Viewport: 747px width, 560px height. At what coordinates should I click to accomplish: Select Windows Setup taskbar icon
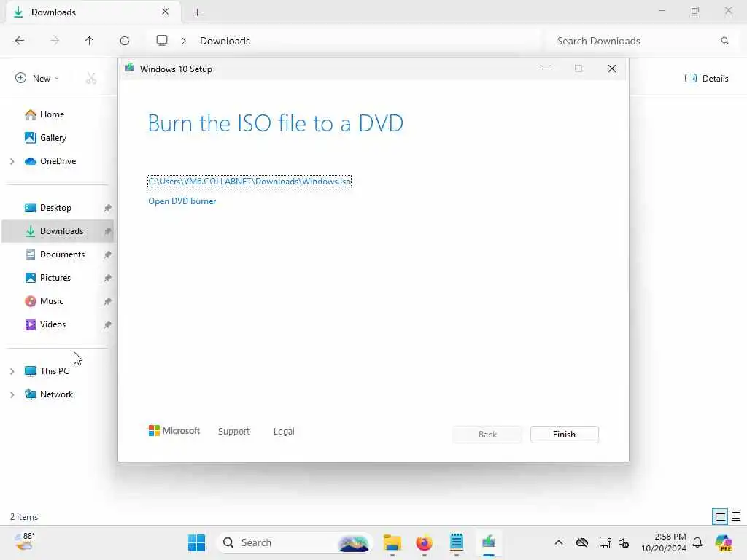489,542
